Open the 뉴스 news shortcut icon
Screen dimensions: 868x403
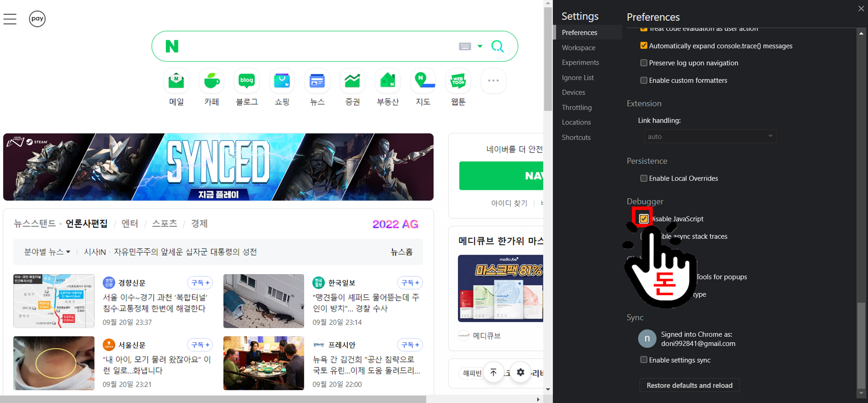pos(317,81)
